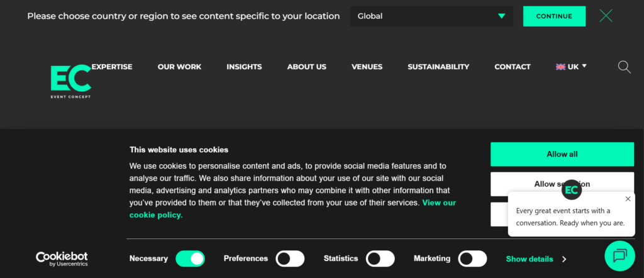644x278 pixels.
Task: Dismiss the chat popup message
Action: click(x=628, y=199)
